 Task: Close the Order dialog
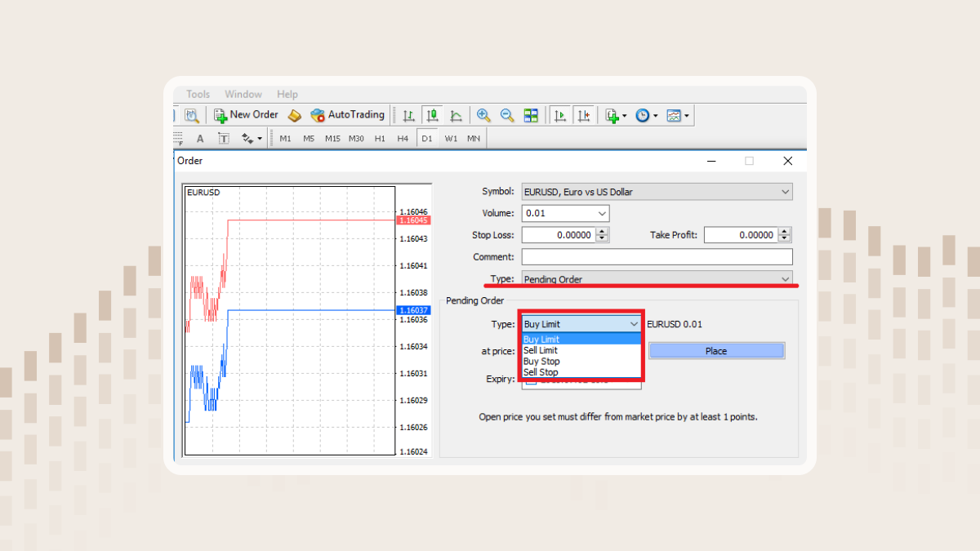coord(788,161)
